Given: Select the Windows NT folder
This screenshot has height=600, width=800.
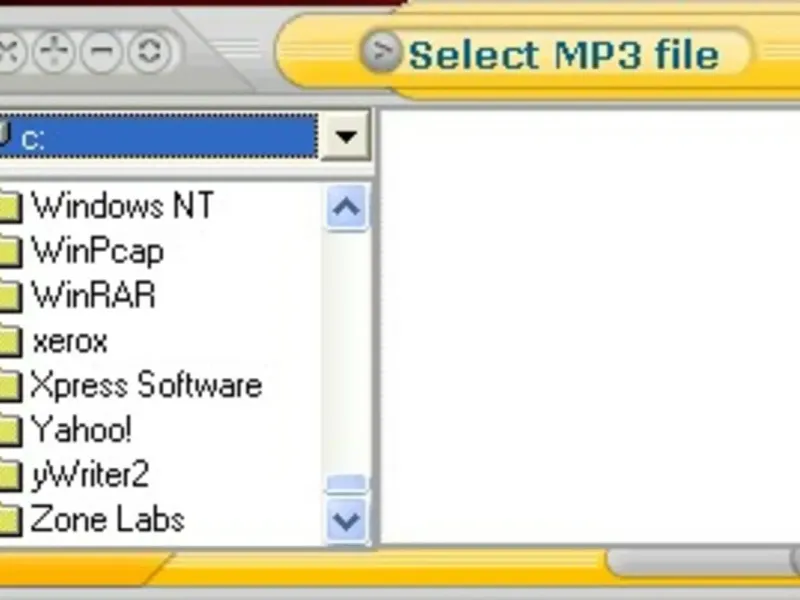Looking at the screenshot, I should 122,206.
